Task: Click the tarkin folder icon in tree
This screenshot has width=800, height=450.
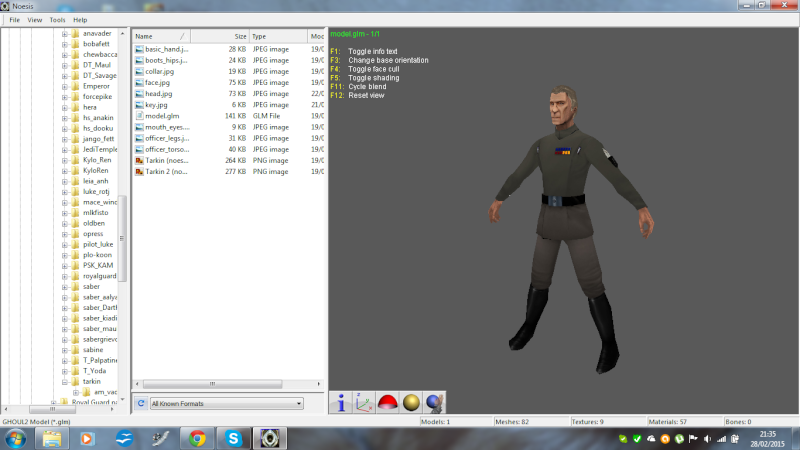Action: [76, 381]
